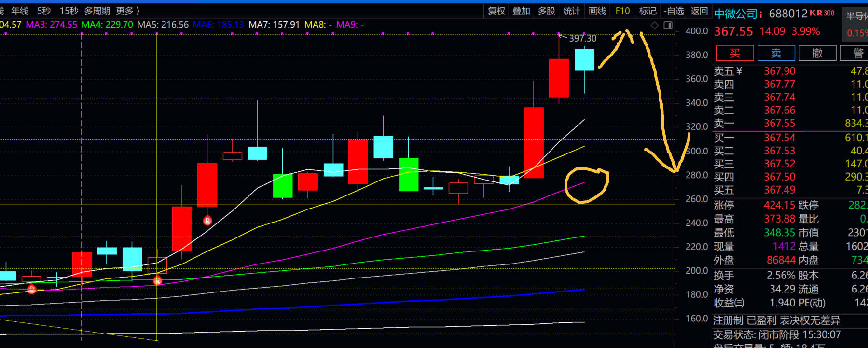868x348 pixels.
Task: Click the blue MA6 indicator label
Action: tap(219, 24)
